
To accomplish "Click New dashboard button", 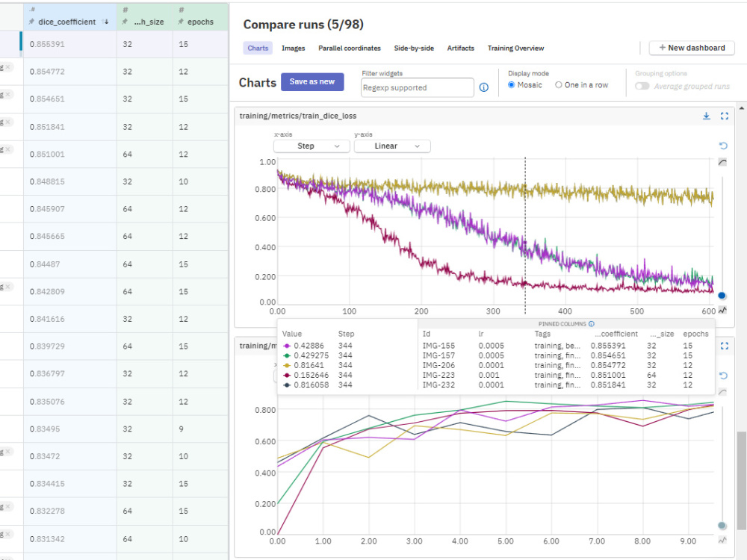I will click(x=692, y=48).
